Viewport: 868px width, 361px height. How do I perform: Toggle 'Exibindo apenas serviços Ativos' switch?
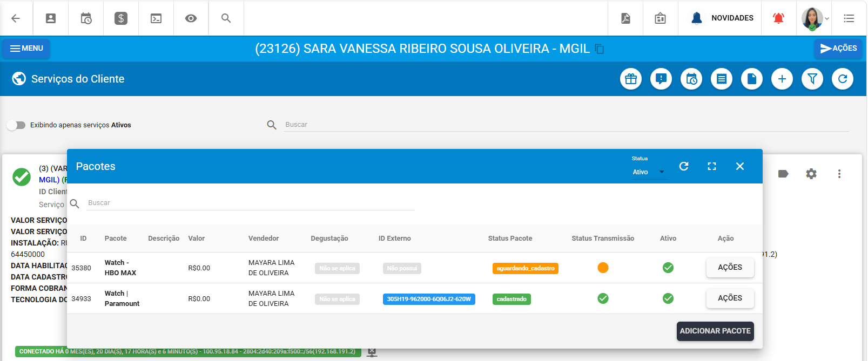16,125
